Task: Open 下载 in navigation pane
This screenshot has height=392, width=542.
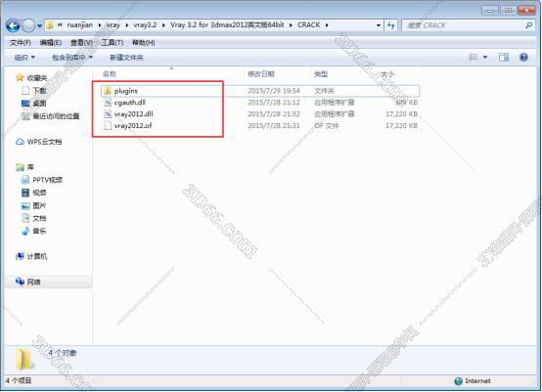Action: (39, 91)
